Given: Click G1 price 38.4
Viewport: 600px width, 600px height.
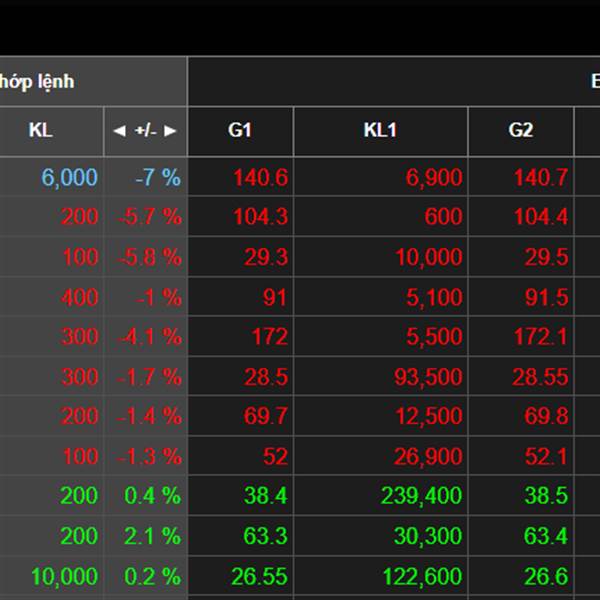Looking at the screenshot, I should (x=266, y=496).
